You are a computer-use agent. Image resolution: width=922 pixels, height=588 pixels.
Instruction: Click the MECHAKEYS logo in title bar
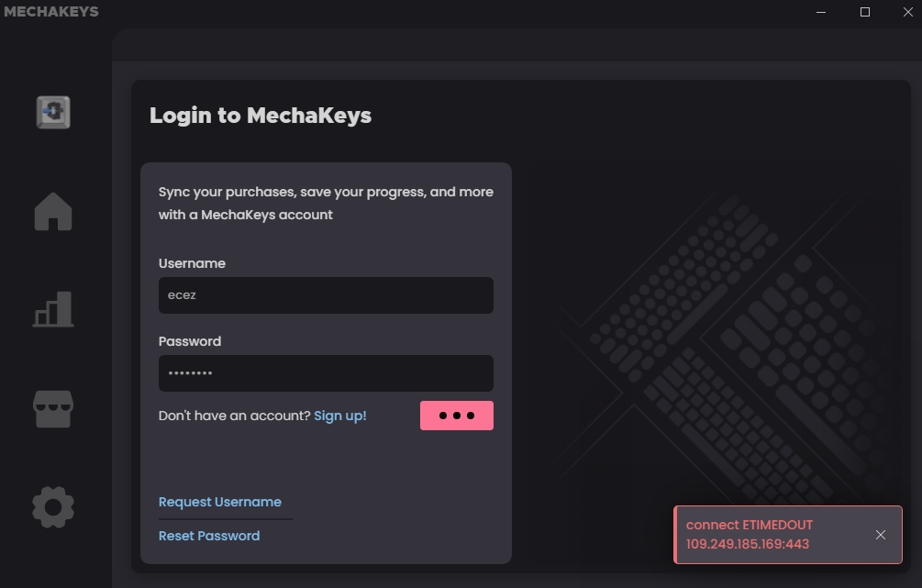[x=50, y=12]
